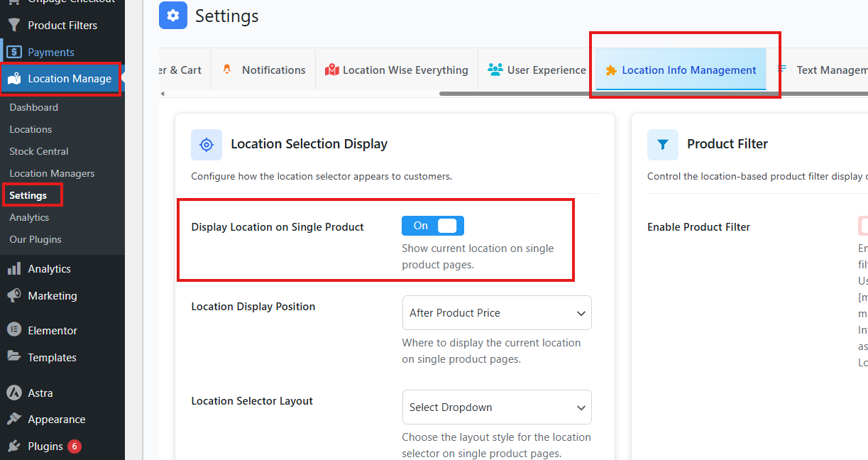
Task: Click the Product Filter funnel card icon
Action: click(x=662, y=145)
